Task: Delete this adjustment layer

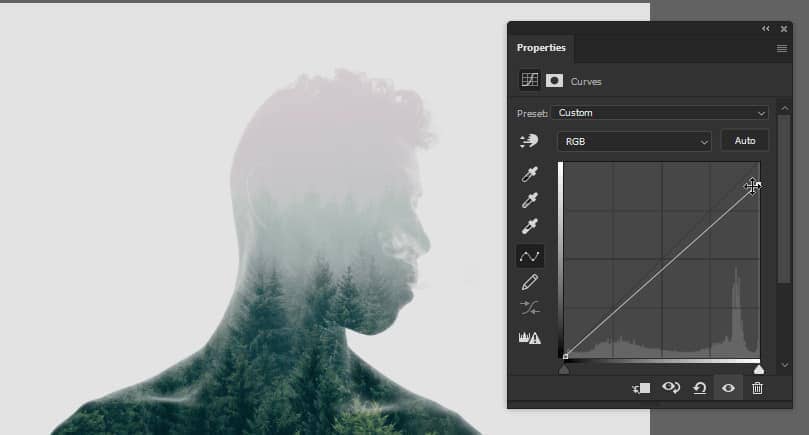Action: (x=757, y=388)
